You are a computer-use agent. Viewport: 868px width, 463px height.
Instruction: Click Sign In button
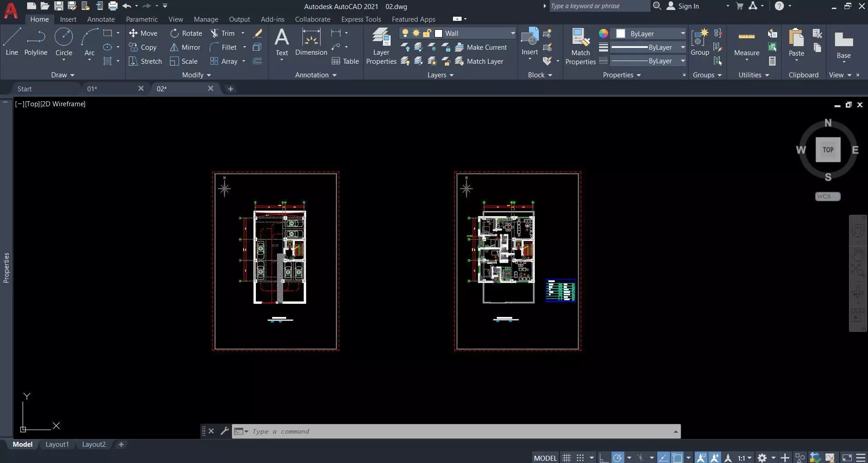click(683, 6)
